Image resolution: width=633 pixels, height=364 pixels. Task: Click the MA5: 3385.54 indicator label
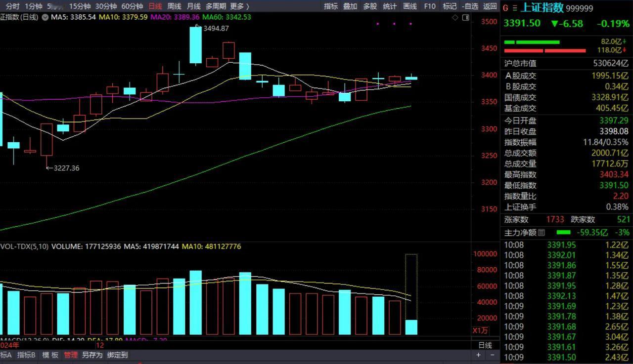73,17
